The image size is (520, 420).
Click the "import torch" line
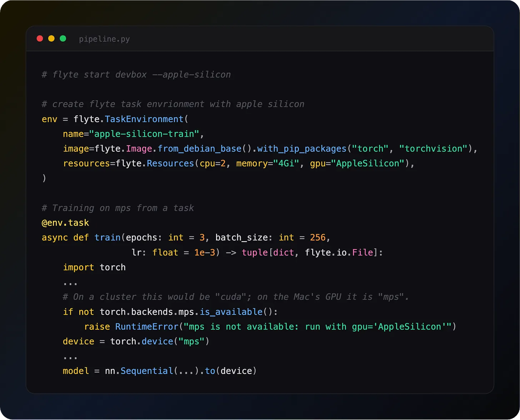[94, 268]
